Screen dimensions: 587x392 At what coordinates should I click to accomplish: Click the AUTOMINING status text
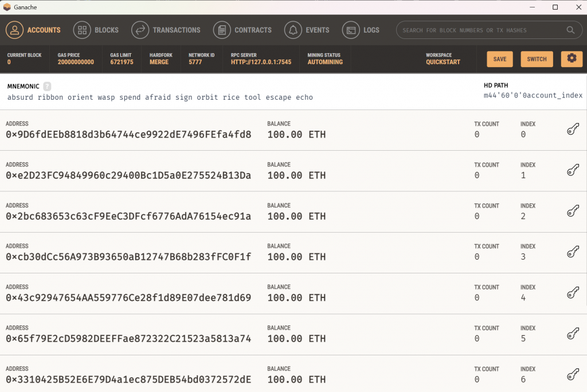(325, 62)
